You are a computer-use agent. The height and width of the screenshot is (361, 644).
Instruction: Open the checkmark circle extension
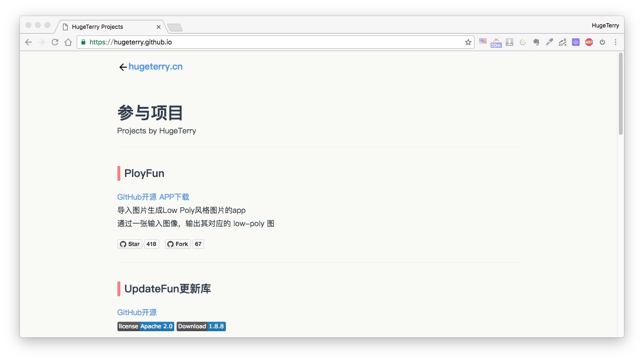click(x=523, y=42)
